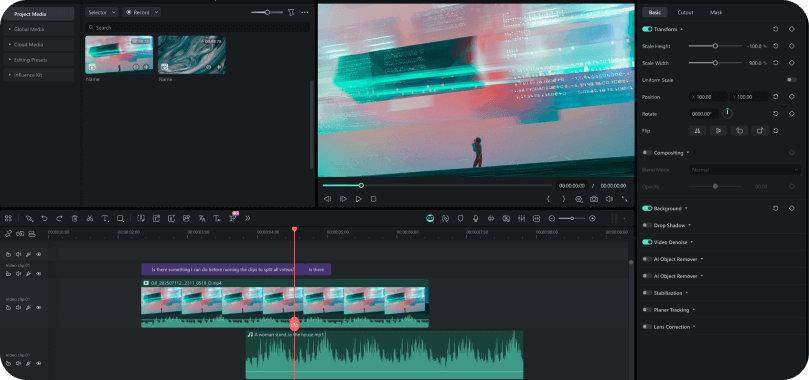Select the Text tool in timeline toolbar
Image resolution: width=809 pixels, height=380 pixels.
(105, 219)
